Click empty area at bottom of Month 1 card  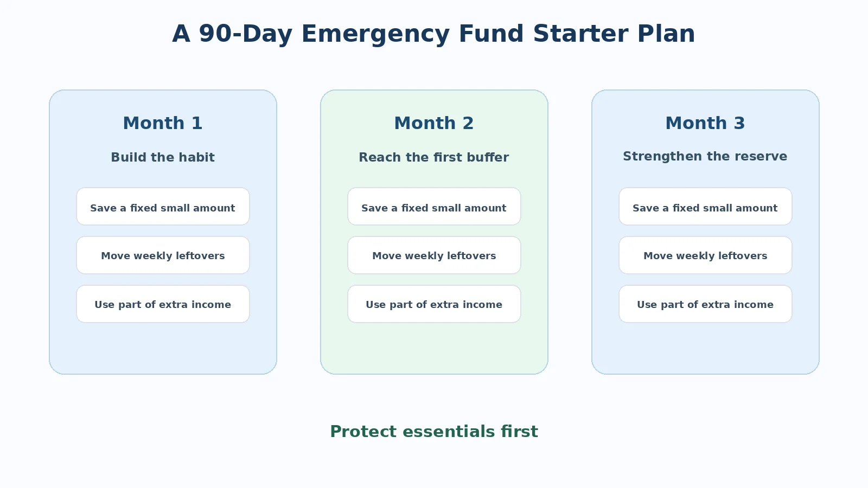tap(163, 348)
